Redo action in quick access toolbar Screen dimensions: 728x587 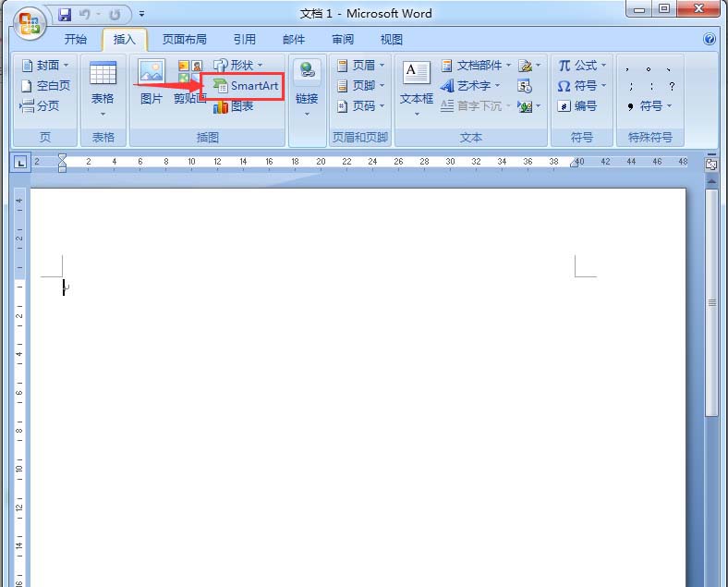[115, 15]
